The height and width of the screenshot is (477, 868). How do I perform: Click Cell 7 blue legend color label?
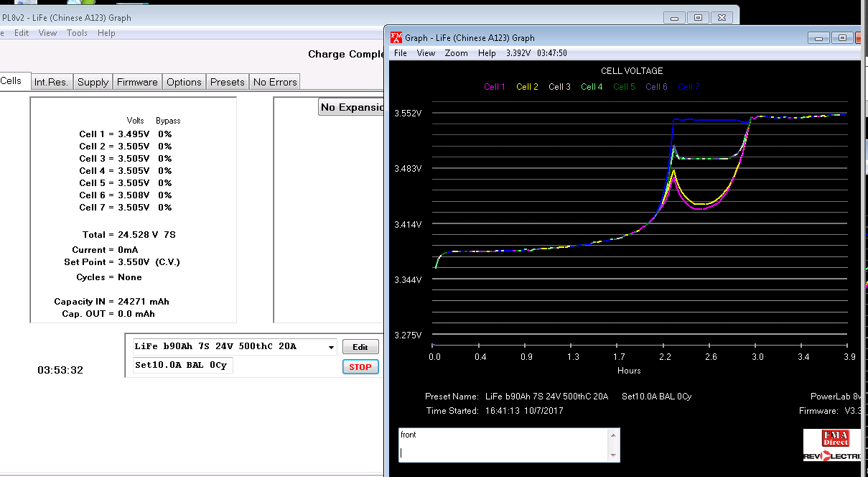coord(689,87)
